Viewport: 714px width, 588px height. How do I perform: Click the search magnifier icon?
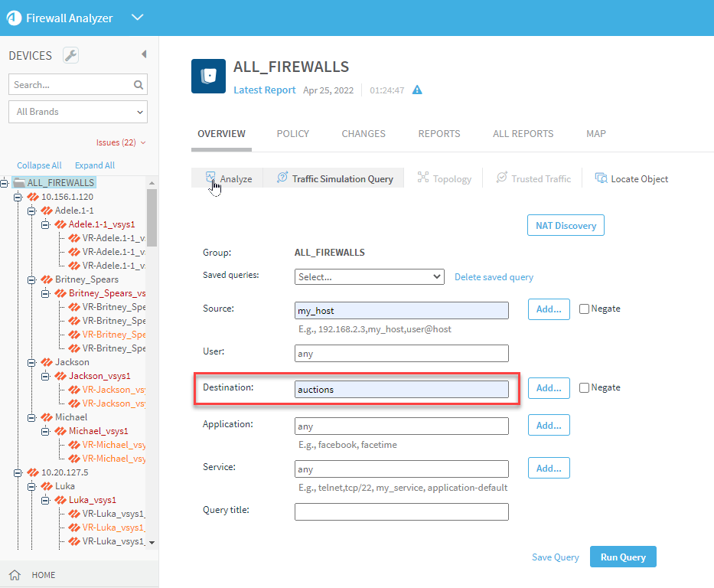(139, 85)
